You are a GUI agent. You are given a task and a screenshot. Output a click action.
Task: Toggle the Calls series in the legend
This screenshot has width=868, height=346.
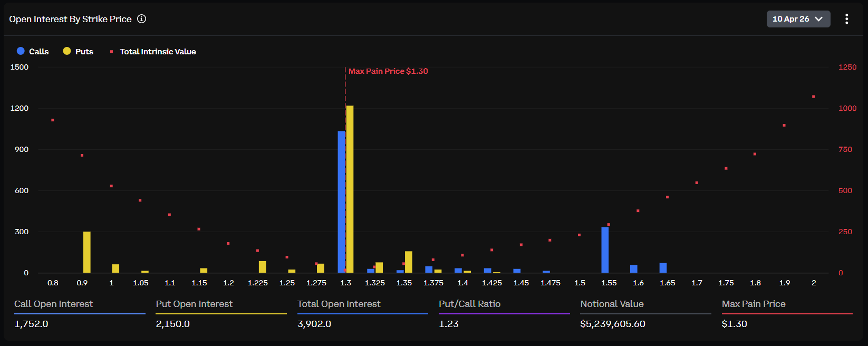click(x=38, y=52)
